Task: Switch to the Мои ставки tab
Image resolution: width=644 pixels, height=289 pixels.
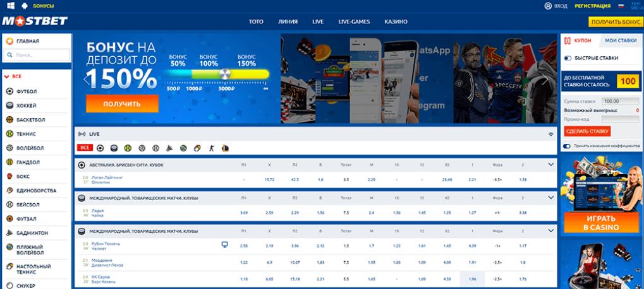Action: click(x=620, y=40)
